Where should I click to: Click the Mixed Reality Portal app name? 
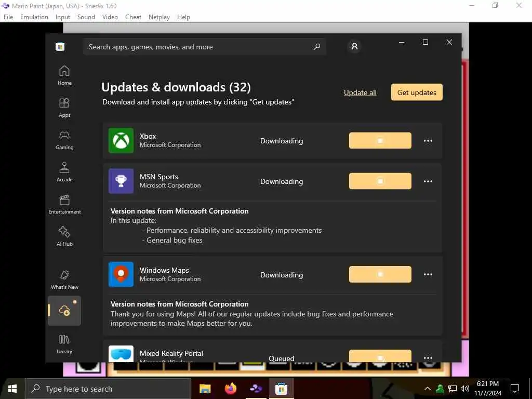coord(171,353)
